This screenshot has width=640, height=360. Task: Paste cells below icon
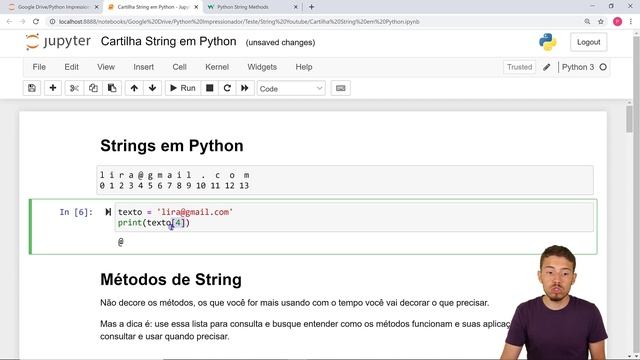112,88
